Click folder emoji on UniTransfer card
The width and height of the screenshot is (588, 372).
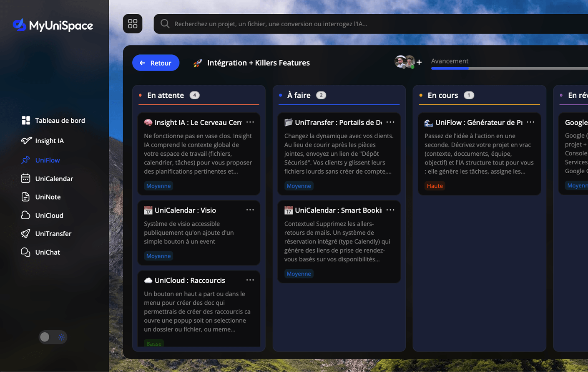click(x=289, y=122)
